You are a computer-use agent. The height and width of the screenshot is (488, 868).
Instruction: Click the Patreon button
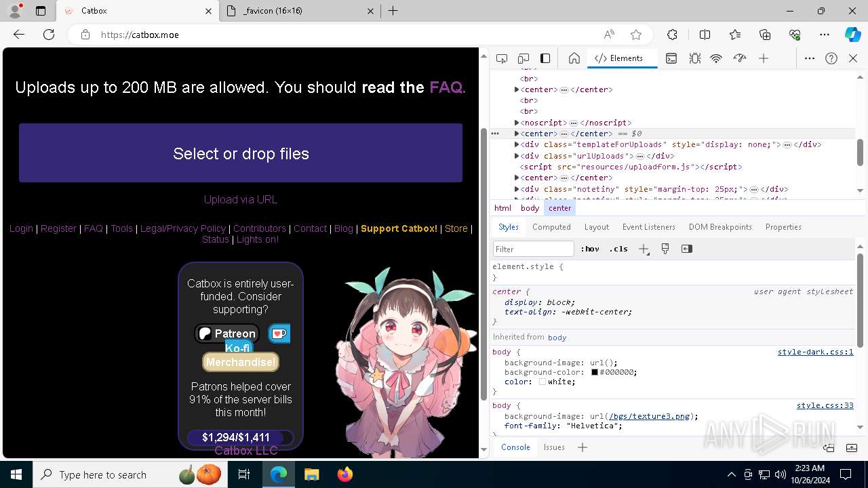tap(226, 333)
